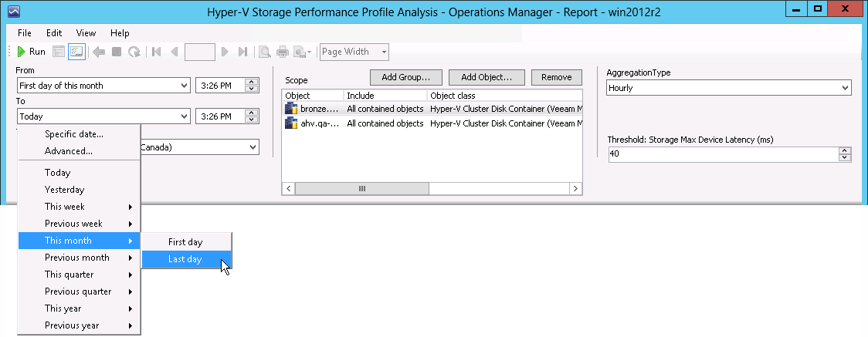Select the ahv.qa-... object row icon
This screenshot has height=337, width=868.
click(x=291, y=123)
